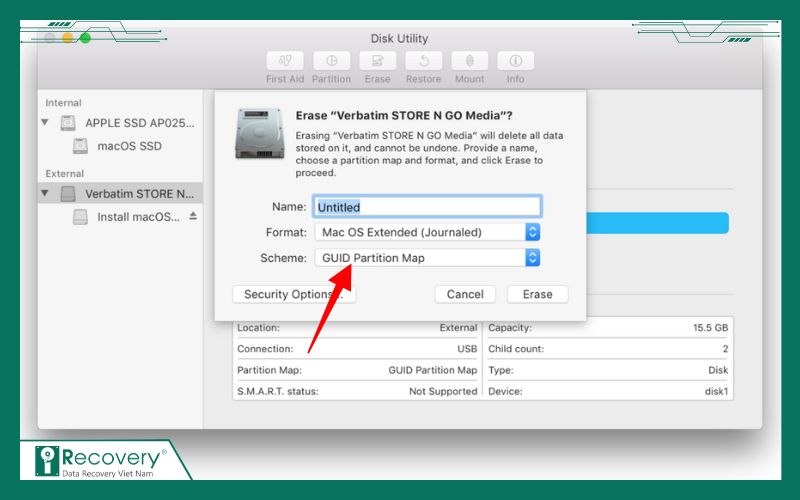Select Install macOS volume in sidebar
800x500 pixels.
[x=138, y=217]
